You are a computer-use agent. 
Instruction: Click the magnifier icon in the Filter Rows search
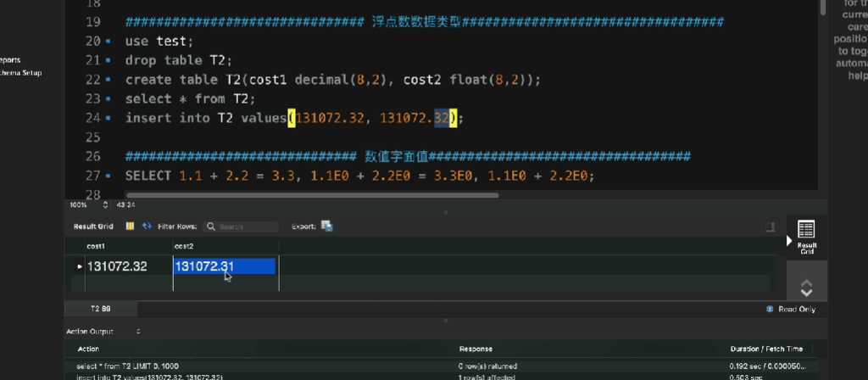[x=211, y=226]
